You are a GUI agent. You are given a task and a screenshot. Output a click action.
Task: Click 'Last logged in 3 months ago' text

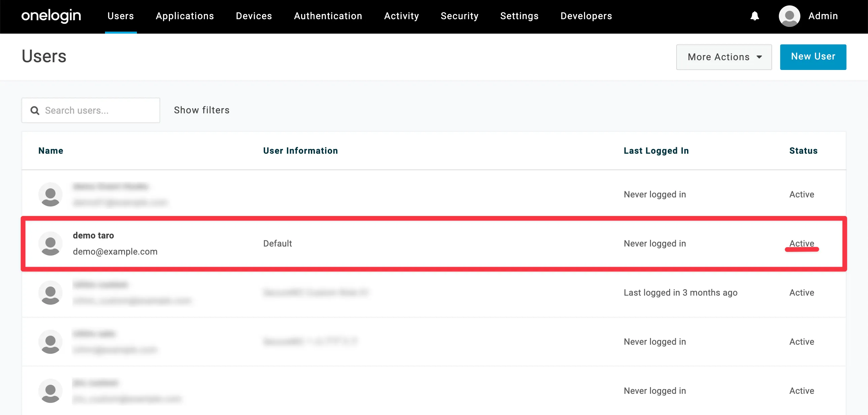pos(680,293)
